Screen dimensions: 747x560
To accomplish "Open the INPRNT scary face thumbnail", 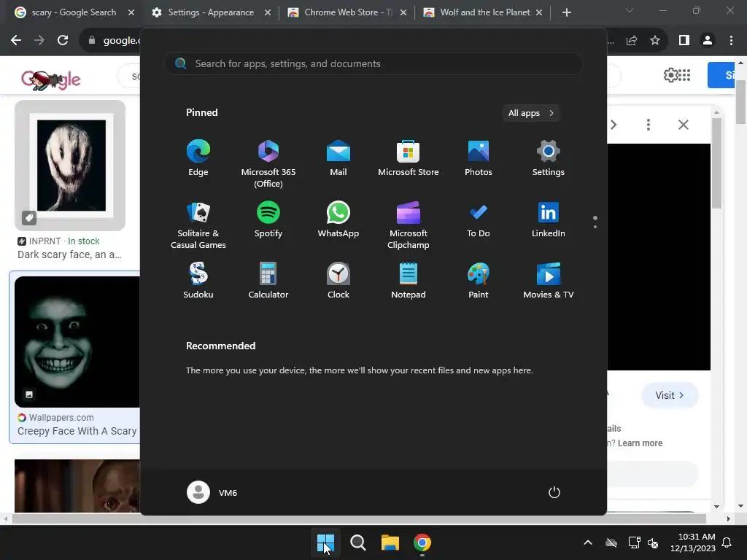I will pos(70,166).
